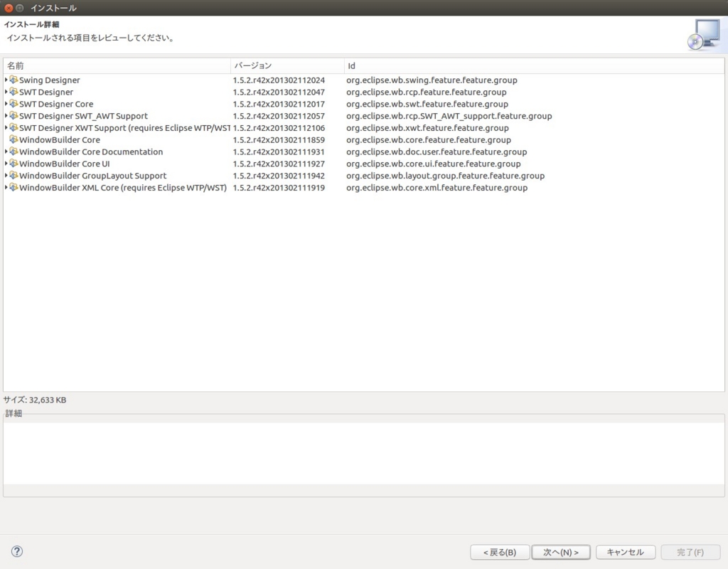Sort by the 名前 column header

point(117,66)
